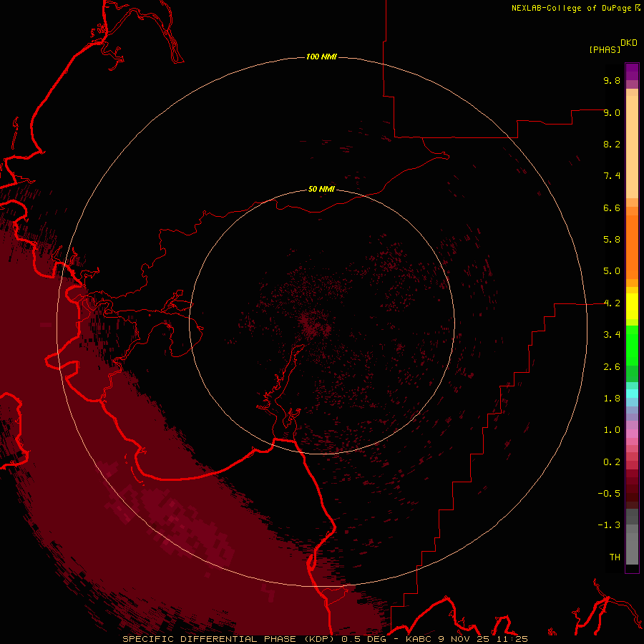Click the 3.4 value on color scale
644x644 pixels.
click(612, 335)
